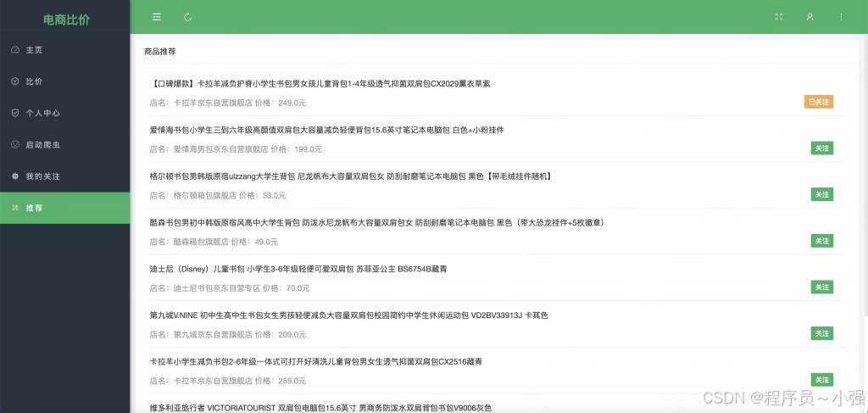Open the vertical three-dot more menu

(841, 17)
